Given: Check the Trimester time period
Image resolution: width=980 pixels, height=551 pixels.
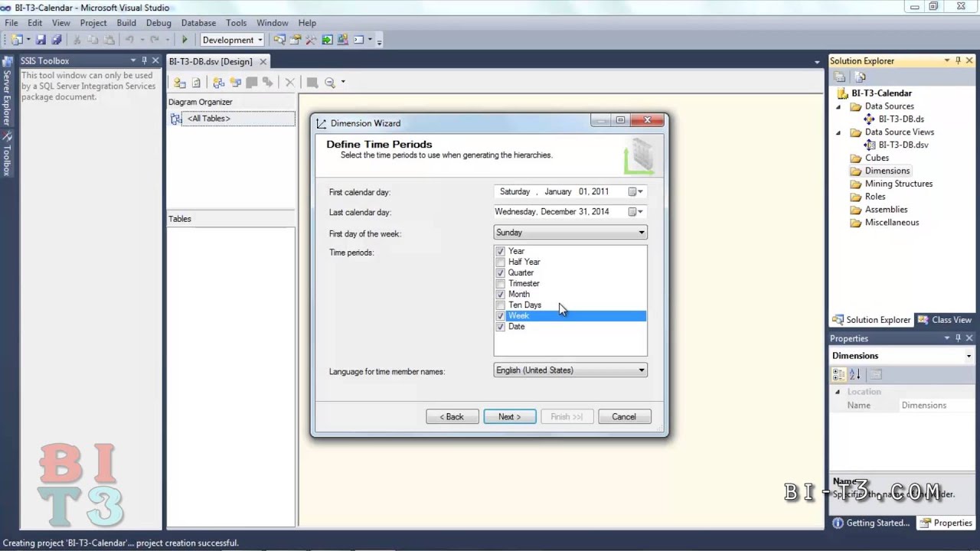Looking at the screenshot, I should 501,283.
